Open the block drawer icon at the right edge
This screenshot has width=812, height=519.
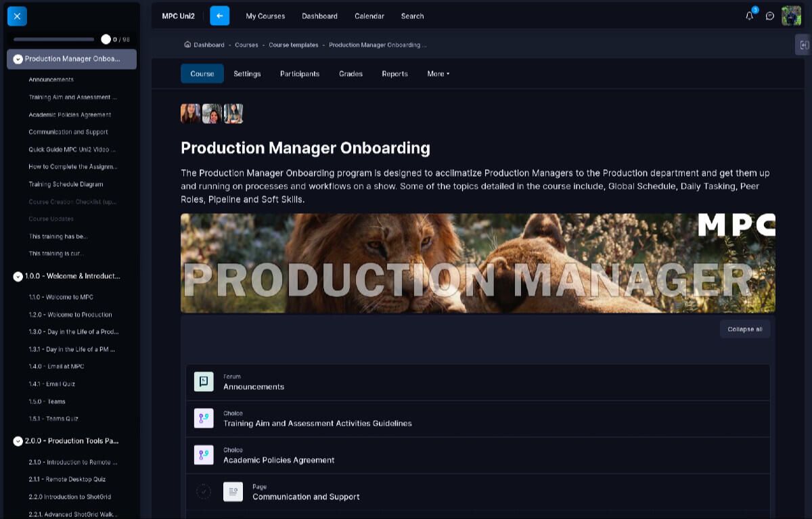[804, 45]
